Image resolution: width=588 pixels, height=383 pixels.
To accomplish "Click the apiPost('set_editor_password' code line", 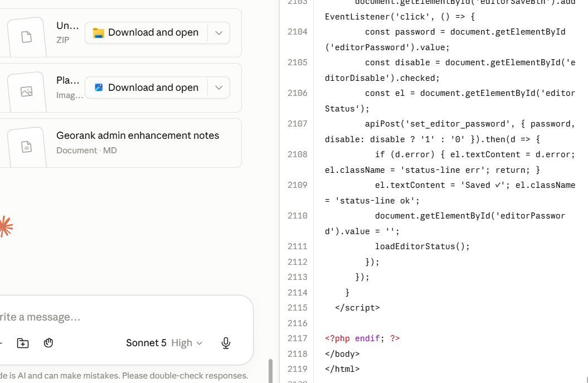I will tap(450, 132).
